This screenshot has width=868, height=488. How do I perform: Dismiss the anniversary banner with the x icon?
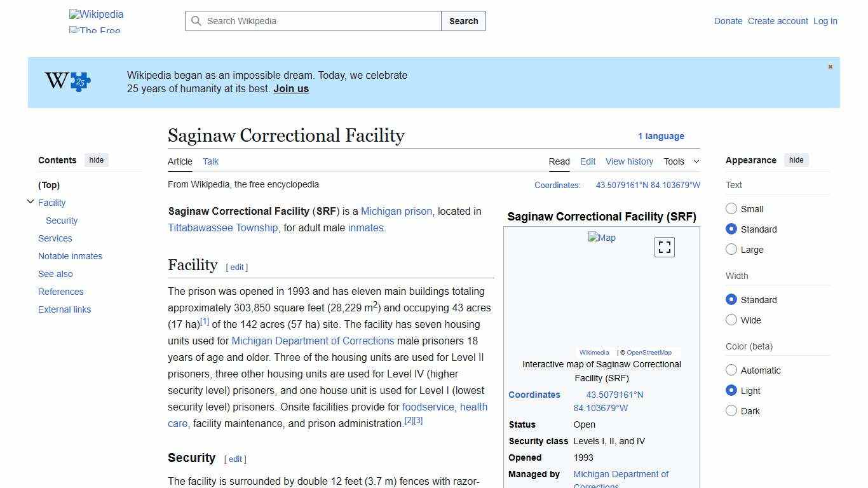pos(830,66)
